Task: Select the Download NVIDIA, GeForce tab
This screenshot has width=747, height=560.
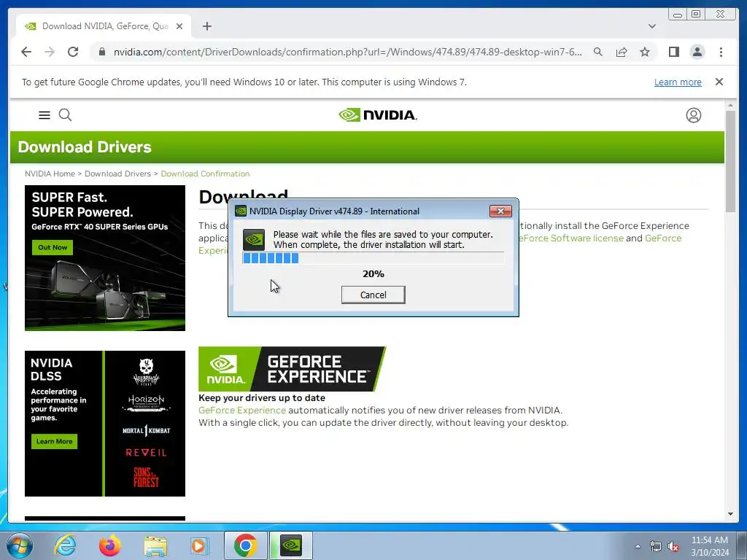Action: [104, 26]
